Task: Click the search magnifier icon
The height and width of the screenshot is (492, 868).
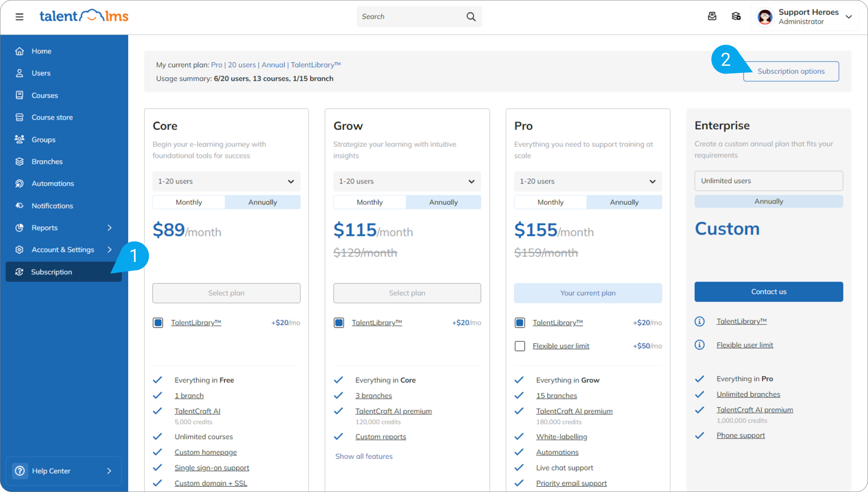Action: point(471,17)
